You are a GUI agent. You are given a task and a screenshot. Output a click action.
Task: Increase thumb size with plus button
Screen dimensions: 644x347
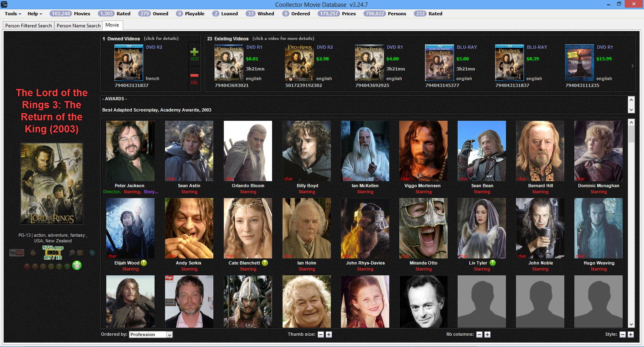(x=329, y=335)
